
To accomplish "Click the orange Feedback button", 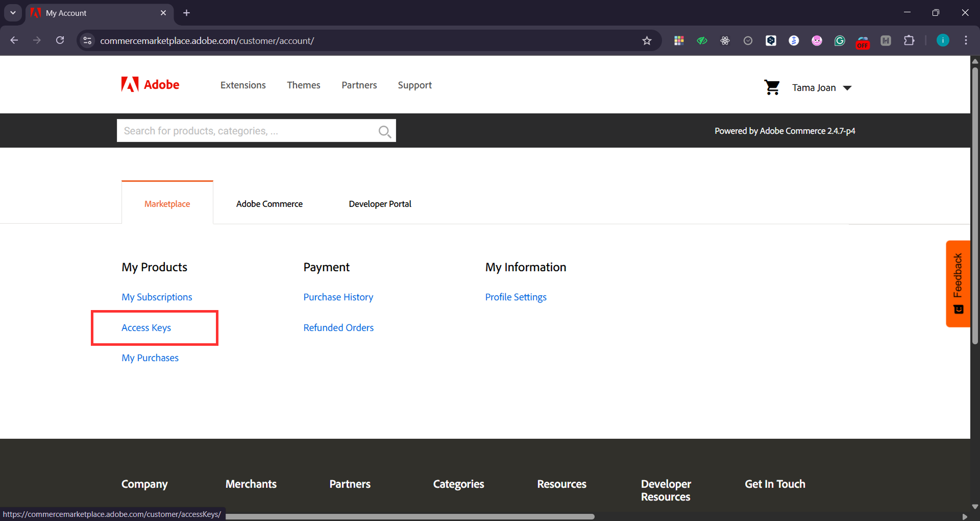I will coord(958,283).
